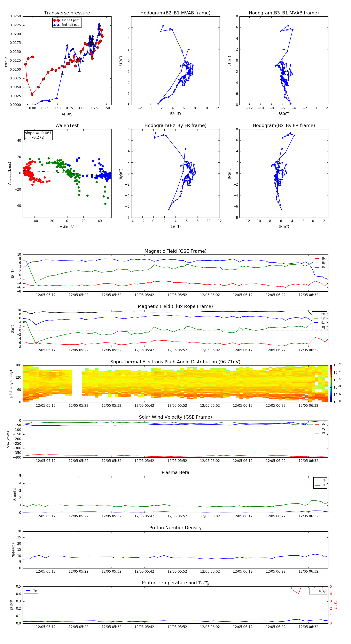Click the "Np(#/cc)" y-axis label

pyautogui.click(x=13, y=550)
